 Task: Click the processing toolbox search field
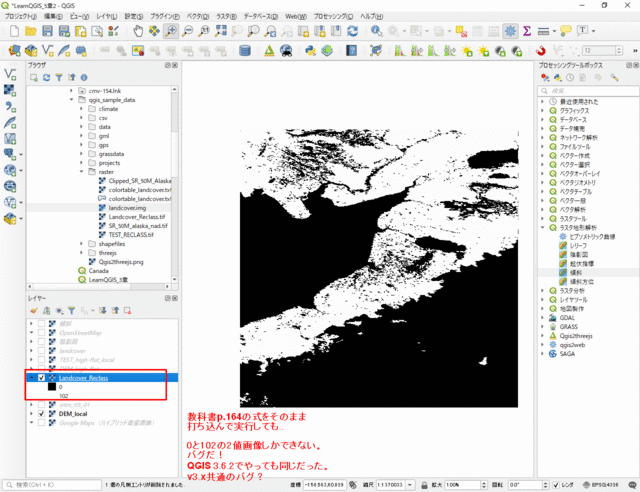pyautogui.click(x=588, y=91)
